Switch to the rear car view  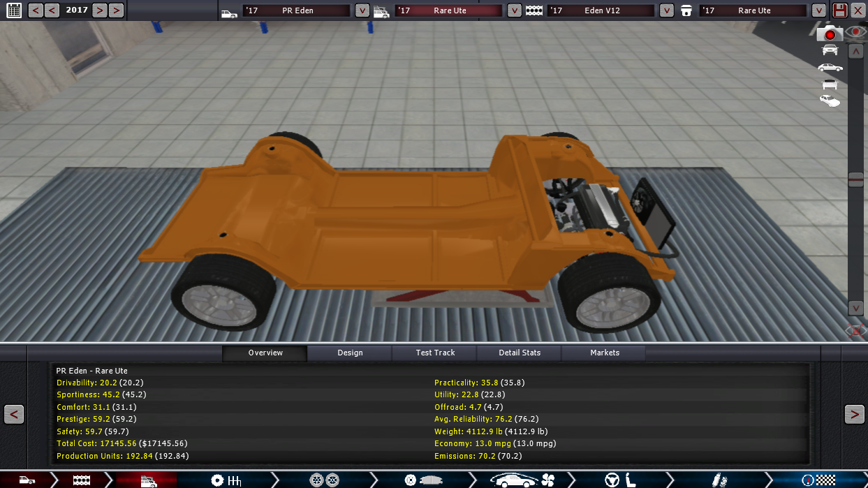(830, 84)
